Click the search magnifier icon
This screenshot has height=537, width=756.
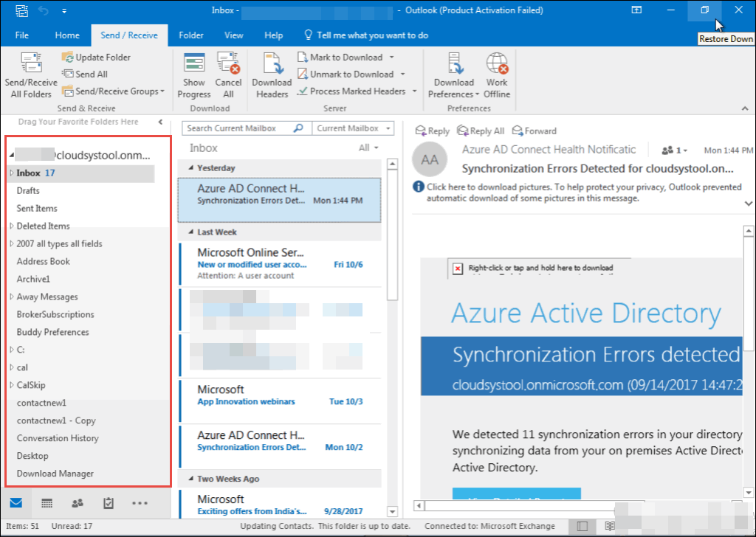pos(298,128)
